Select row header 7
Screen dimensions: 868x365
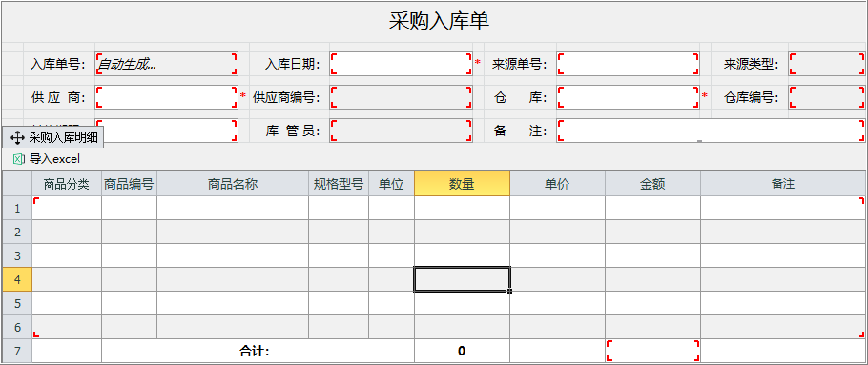coord(17,351)
